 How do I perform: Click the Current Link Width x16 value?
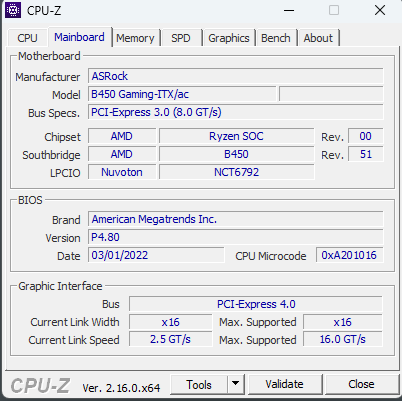[170, 322]
